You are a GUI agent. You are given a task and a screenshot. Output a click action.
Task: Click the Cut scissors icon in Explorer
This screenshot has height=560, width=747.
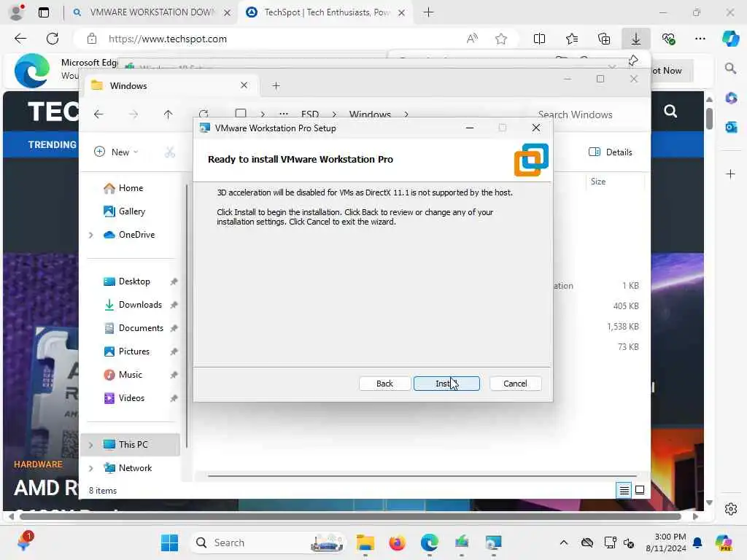169,152
